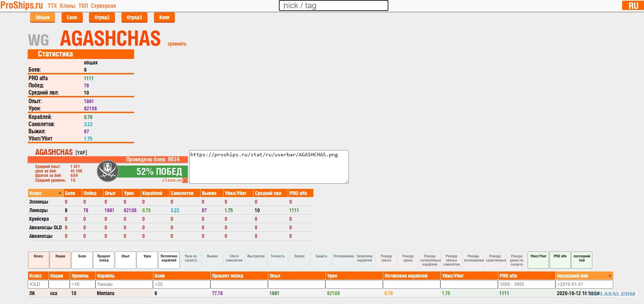Click the Процент побед filter field

pyautogui.click(x=239, y=284)
